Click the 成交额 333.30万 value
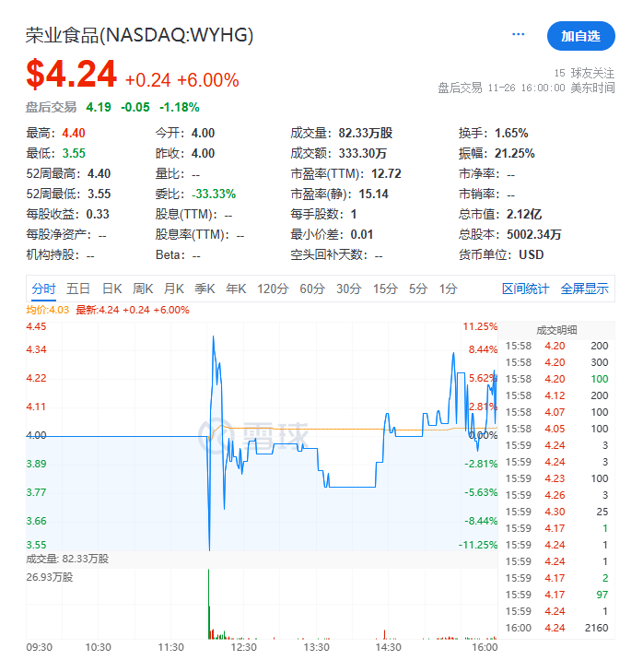643x672 pixels. point(362,153)
